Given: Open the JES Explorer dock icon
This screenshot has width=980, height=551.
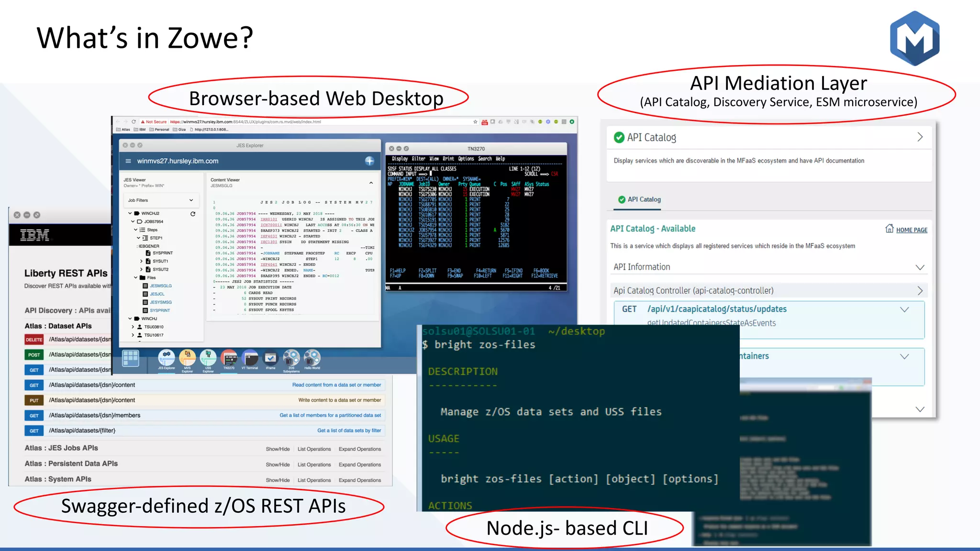Looking at the screenshot, I should point(167,357).
